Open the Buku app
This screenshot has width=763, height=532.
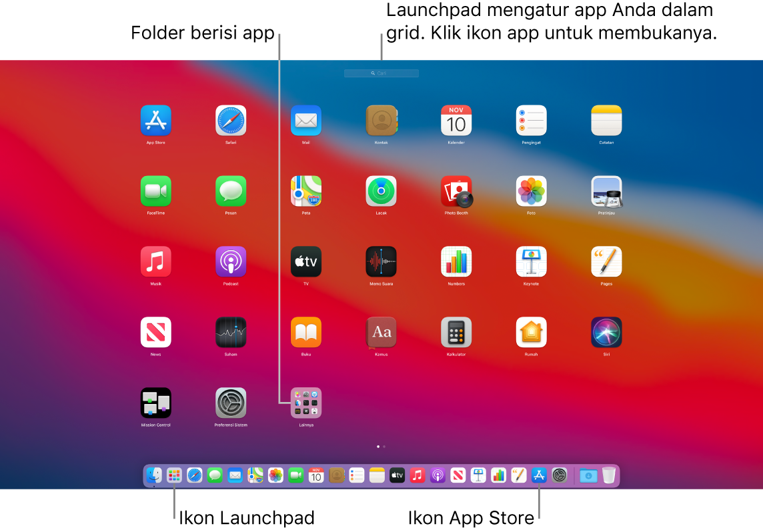click(305, 332)
